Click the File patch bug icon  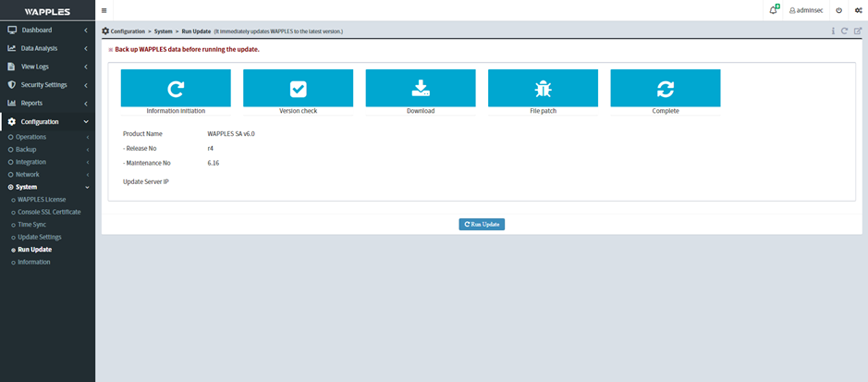tap(543, 89)
